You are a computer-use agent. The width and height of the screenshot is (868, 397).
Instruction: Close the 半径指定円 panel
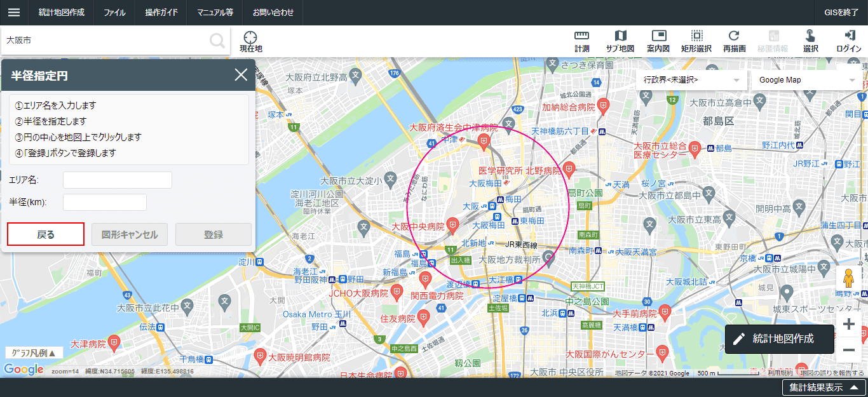pyautogui.click(x=241, y=75)
